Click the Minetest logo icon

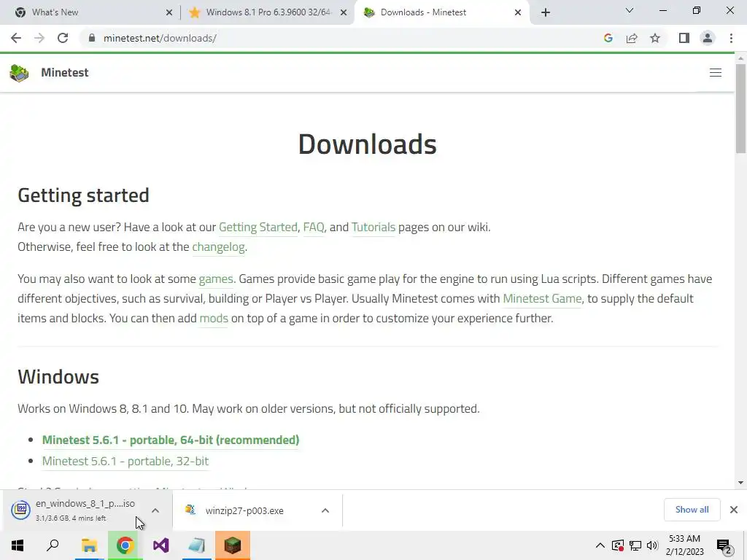point(19,73)
